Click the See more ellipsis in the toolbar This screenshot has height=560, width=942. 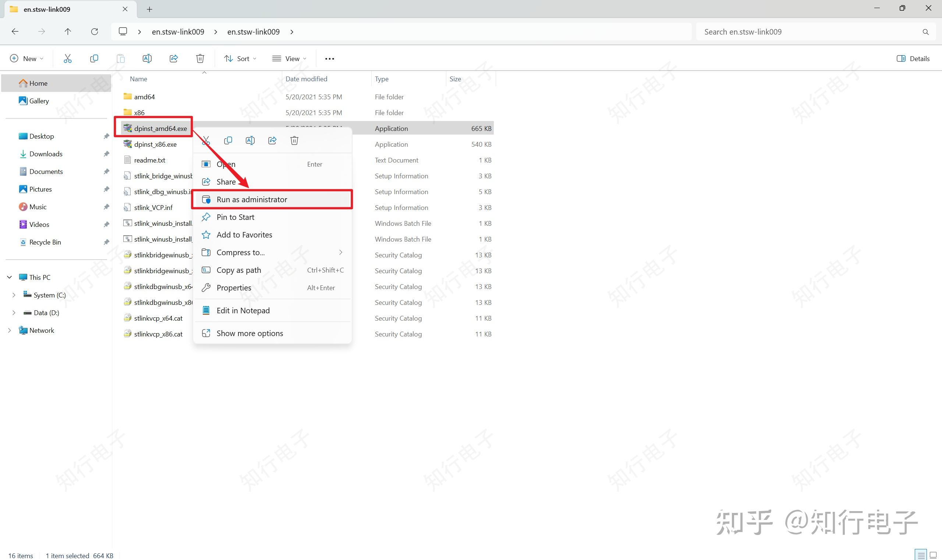(x=329, y=59)
